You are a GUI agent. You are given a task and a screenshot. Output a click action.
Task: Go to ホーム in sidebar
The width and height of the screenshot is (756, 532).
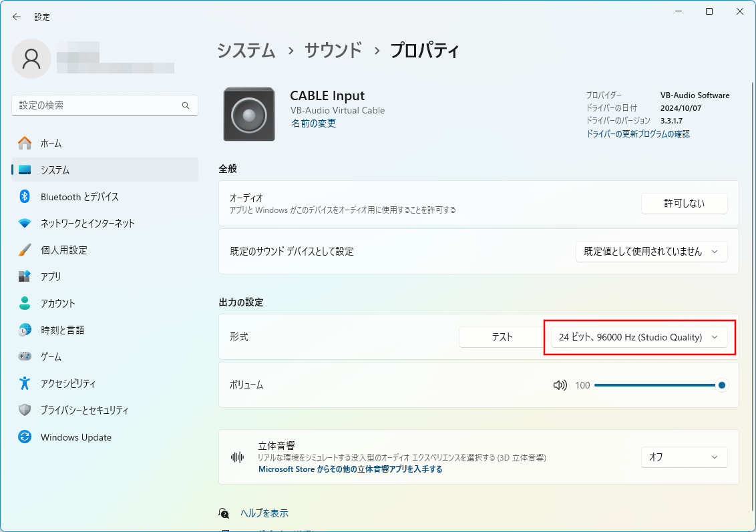pos(105,143)
